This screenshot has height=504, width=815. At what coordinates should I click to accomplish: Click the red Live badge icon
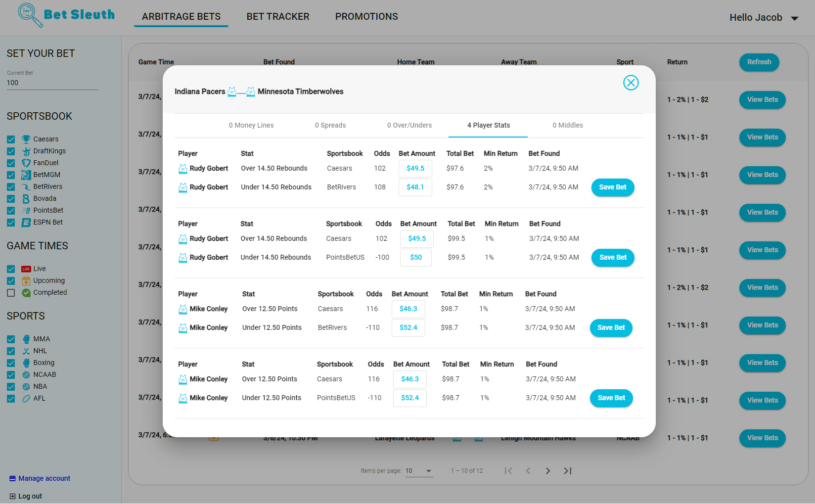(26, 269)
